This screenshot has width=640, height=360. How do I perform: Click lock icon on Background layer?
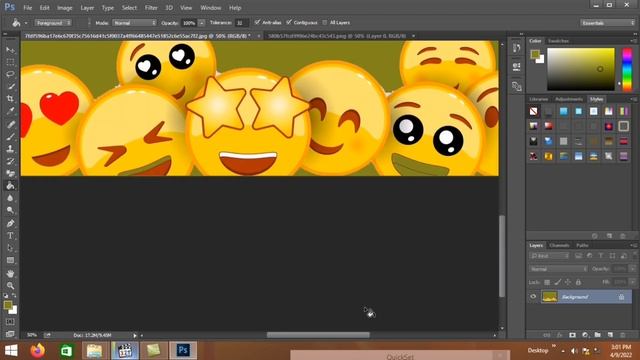pos(621,297)
